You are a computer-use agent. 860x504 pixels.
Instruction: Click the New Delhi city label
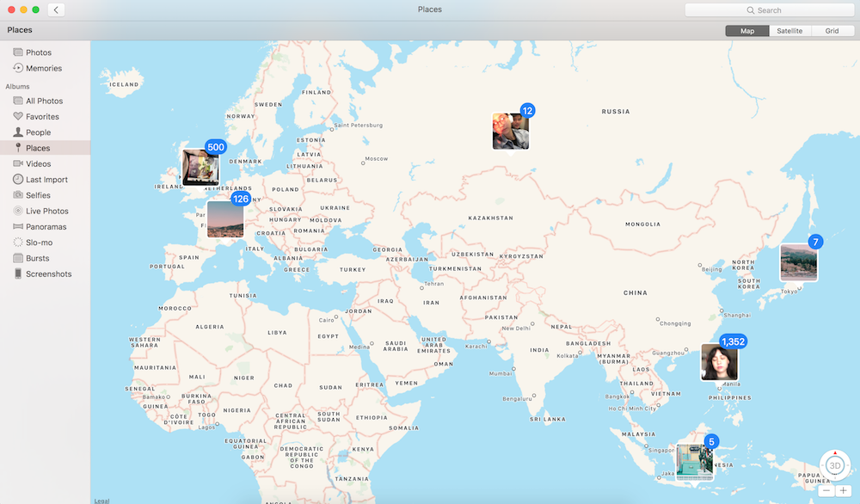[516, 328]
